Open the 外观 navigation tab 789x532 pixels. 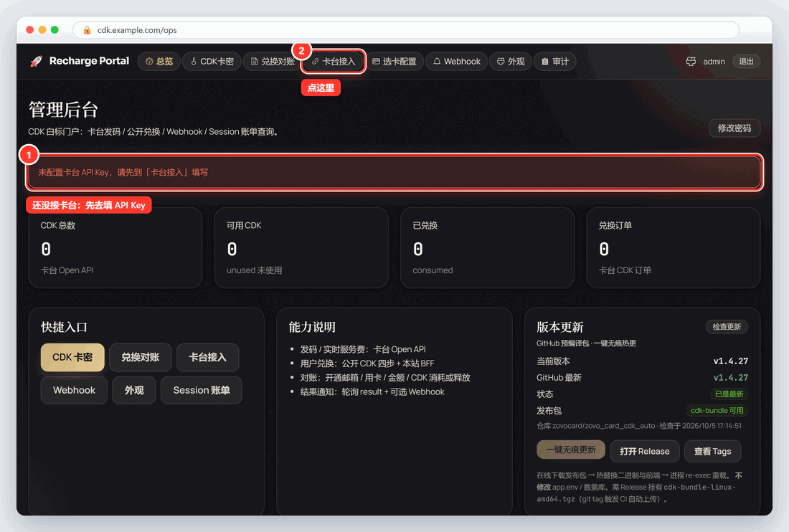(511, 62)
